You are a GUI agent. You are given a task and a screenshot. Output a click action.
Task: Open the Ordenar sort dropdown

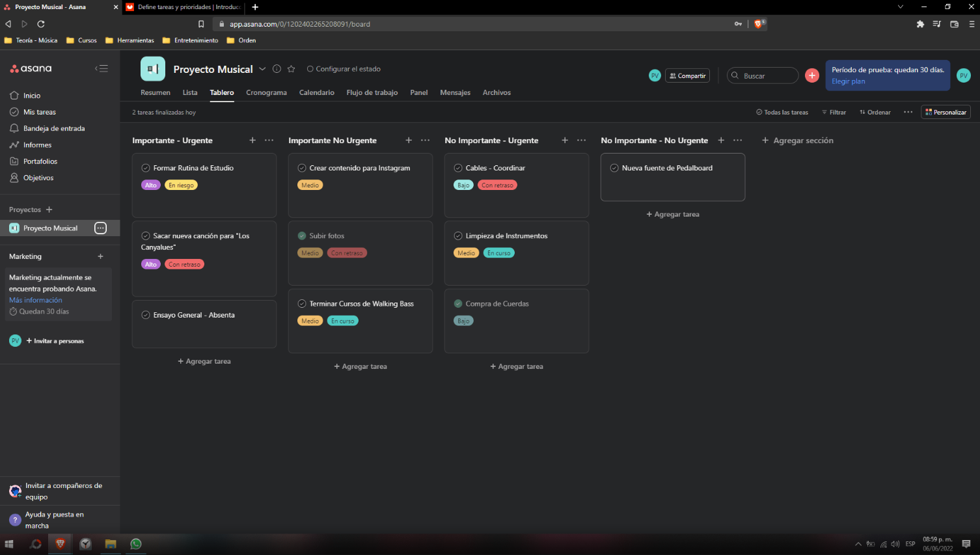[875, 113]
